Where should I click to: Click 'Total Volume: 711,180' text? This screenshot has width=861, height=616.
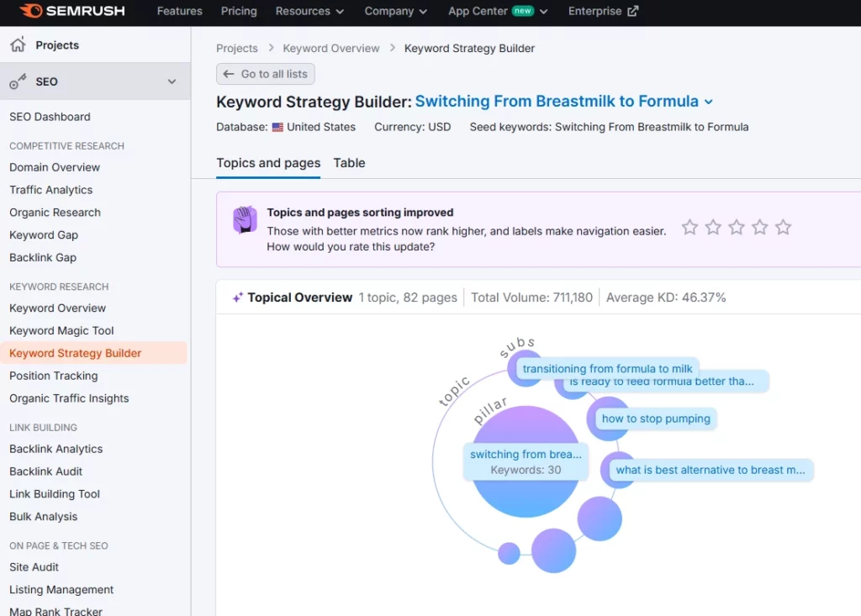[x=531, y=297]
